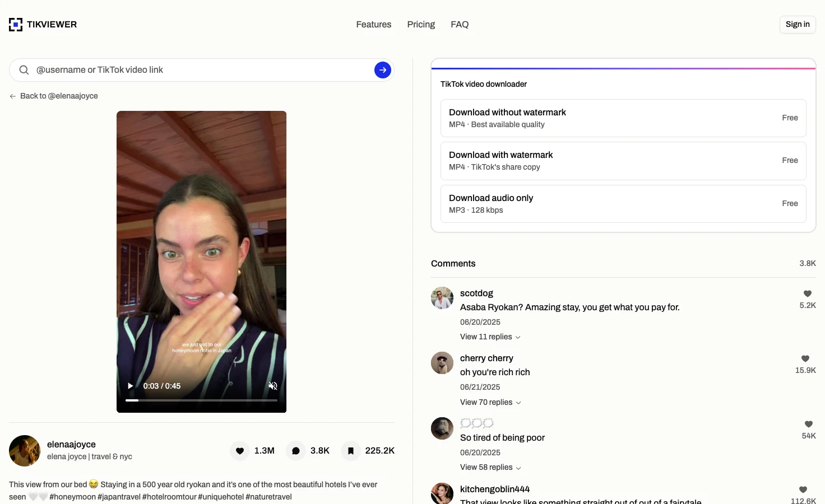
Task: Expand View 11 replies under scotdog
Action: pos(490,337)
